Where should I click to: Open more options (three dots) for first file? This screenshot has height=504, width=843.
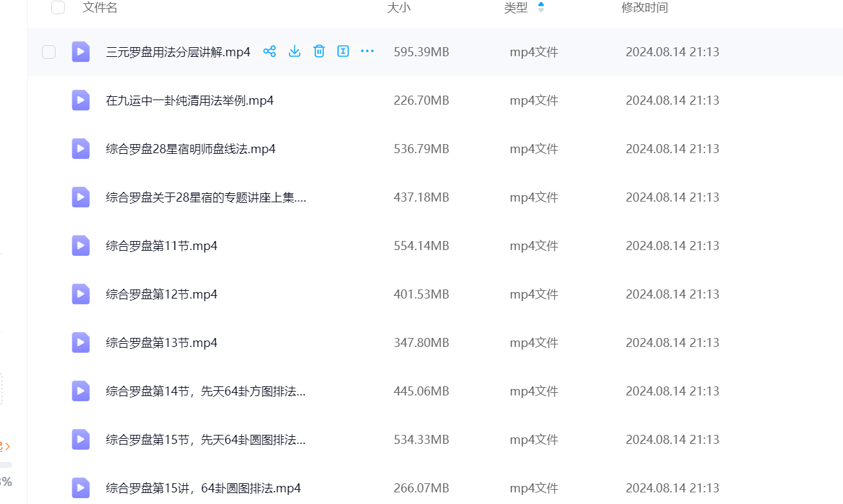[367, 52]
